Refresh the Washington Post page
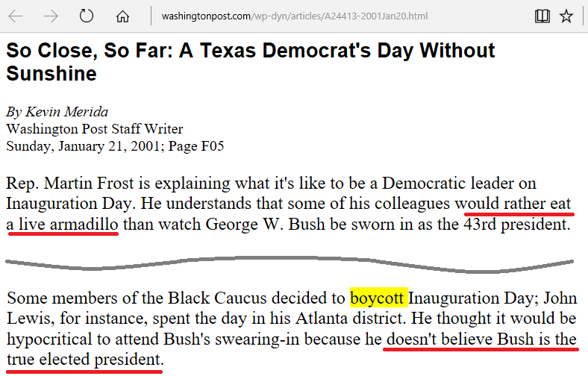The width and height of the screenshot is (588, 376). pyautogui.click(x=87, y=16)
